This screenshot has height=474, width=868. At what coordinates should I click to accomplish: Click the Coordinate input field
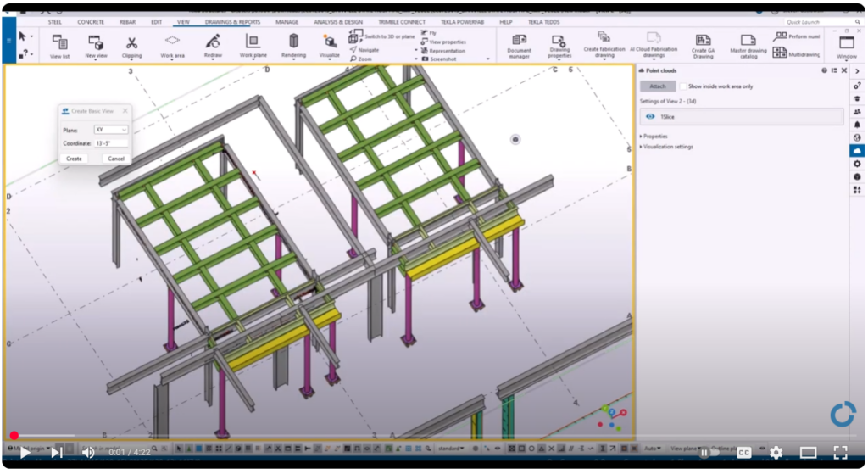pyautogui.click(x=111, y=143)
